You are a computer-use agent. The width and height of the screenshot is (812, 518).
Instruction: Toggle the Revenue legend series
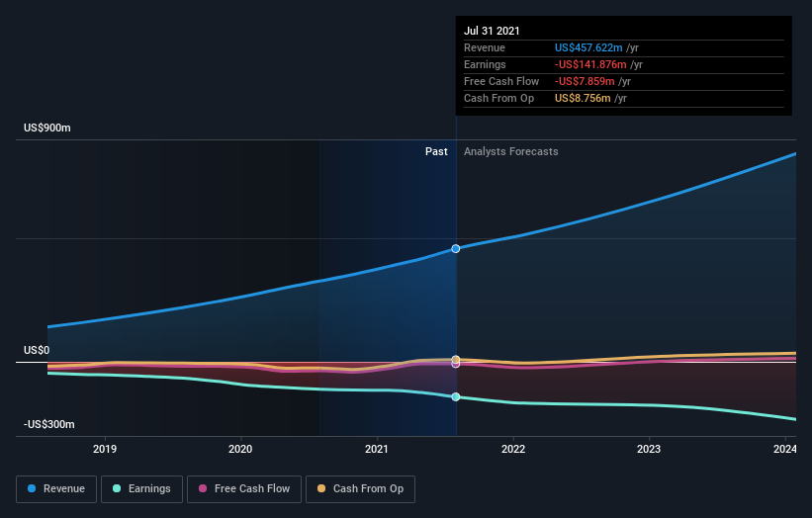(56, 489)
